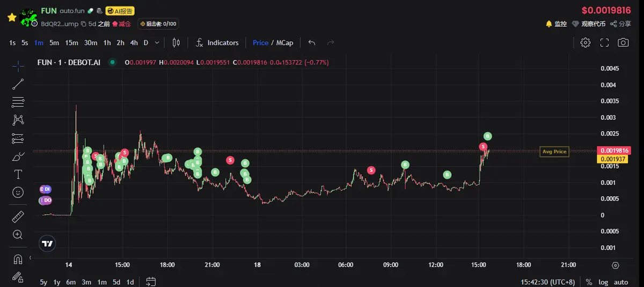This screenshot has width=644, height=287.
Task: Select the XABCD pattern tool
Action: pyautogui.click(x=18, y=119)
